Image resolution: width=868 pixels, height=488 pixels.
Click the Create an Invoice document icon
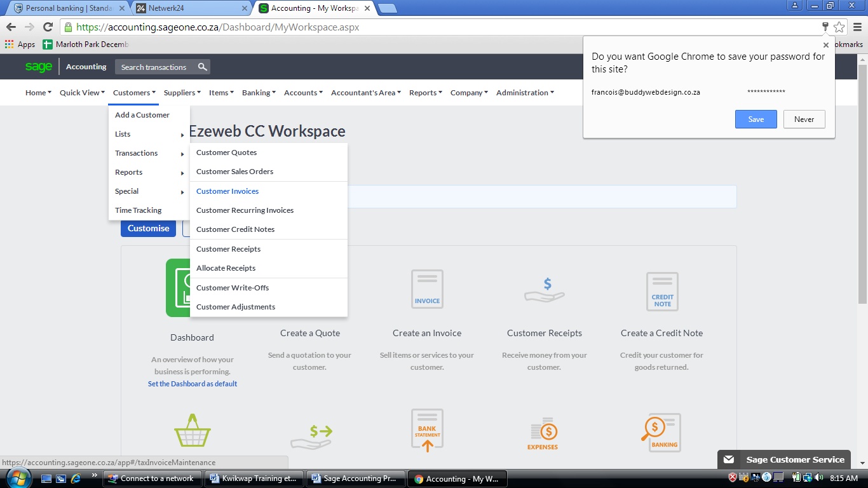(427, 289)
